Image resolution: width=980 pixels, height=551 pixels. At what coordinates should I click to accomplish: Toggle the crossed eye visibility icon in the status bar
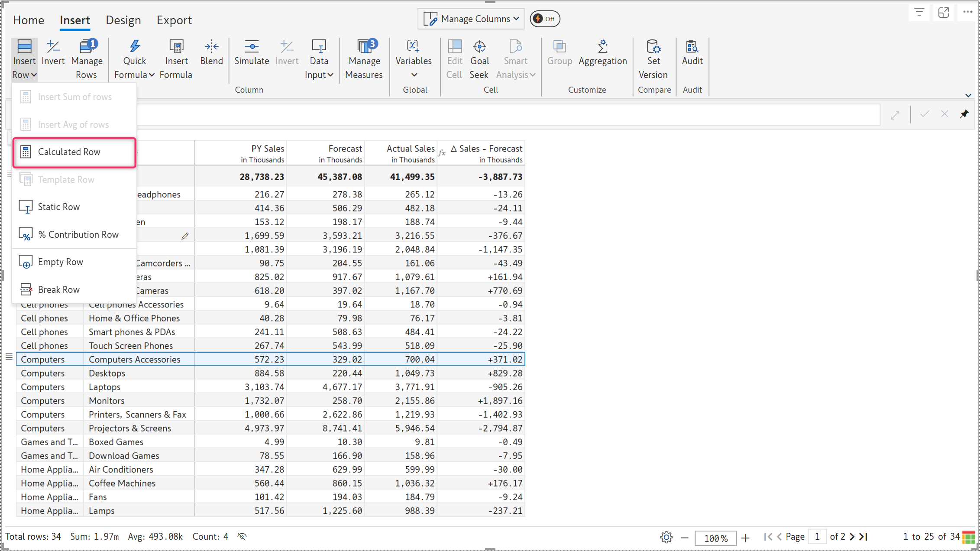click(x=242, y=537)
